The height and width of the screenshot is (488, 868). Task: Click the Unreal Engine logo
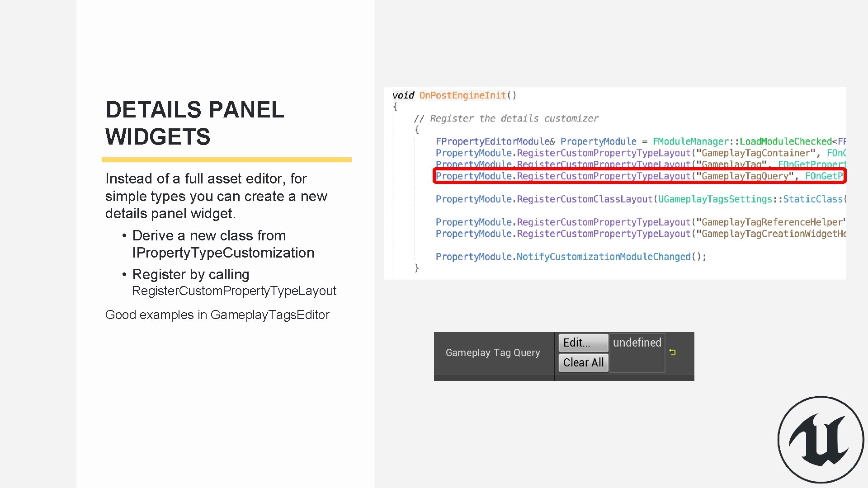[x=821, y=440]
